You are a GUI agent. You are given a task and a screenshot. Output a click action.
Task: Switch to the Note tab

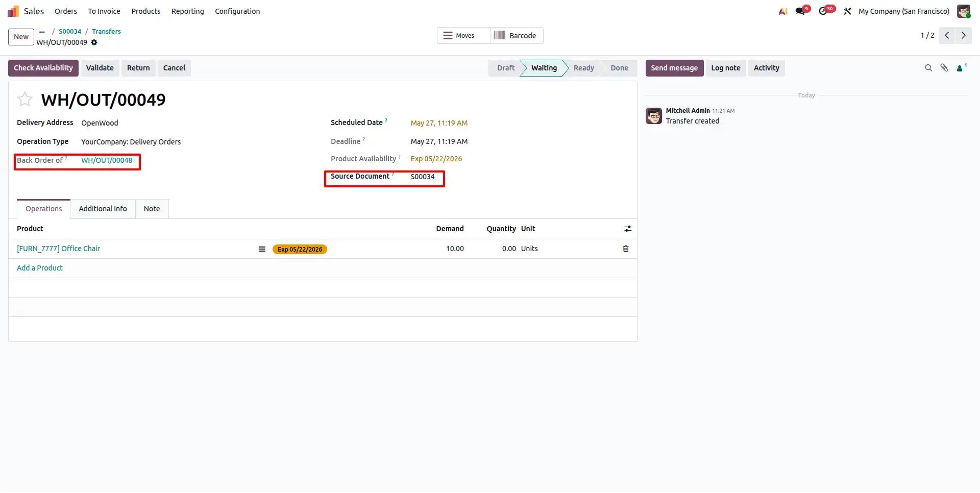152,209
